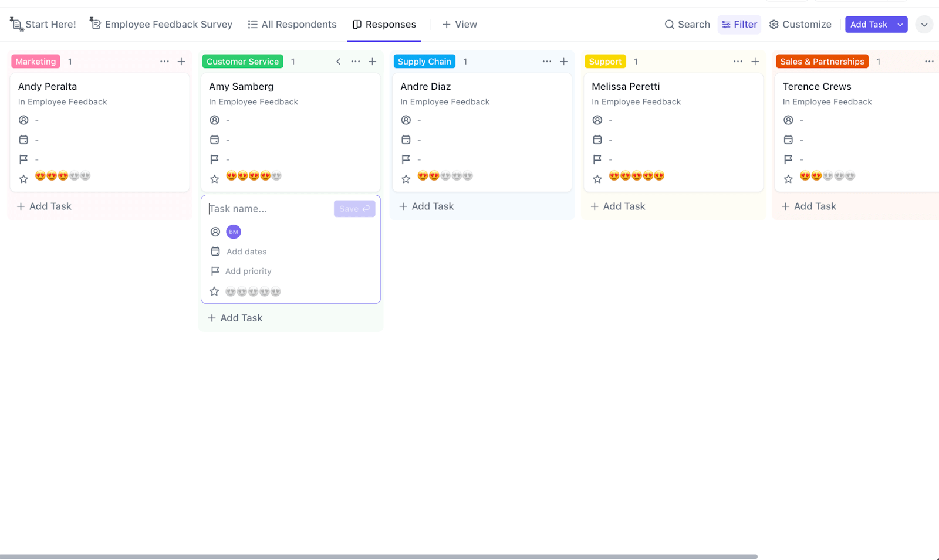The width and height of the screenshot is (939, 560).
Task: Open Customer Service column options ellipsis
Action: (x=356, y=62)
